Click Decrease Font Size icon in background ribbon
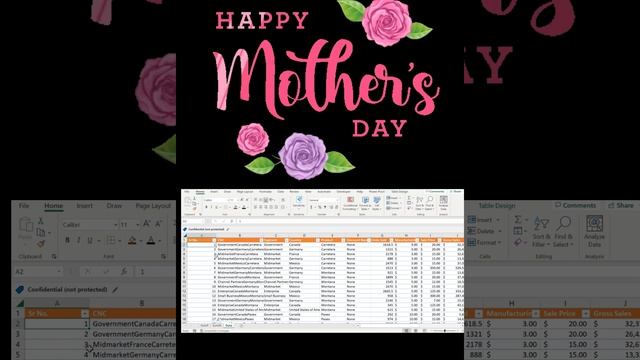The width and height of the screenshot is (640, 360). point(158,224)
